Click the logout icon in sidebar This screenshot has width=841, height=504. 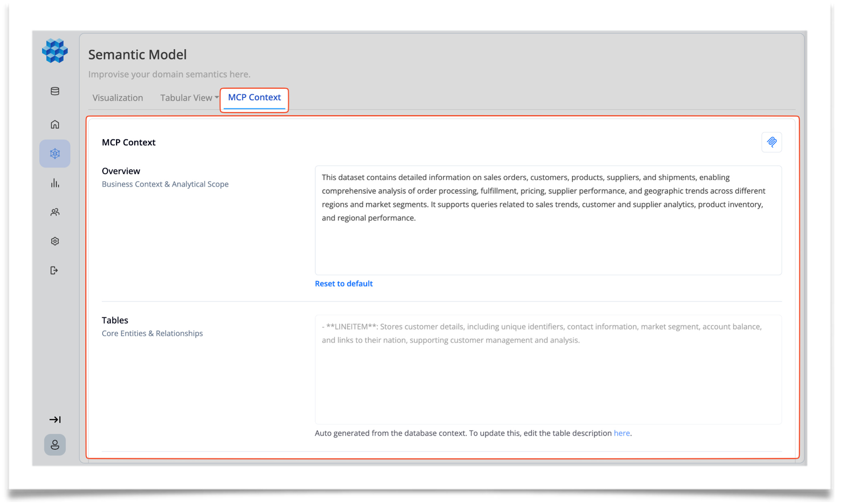point(54,270)
